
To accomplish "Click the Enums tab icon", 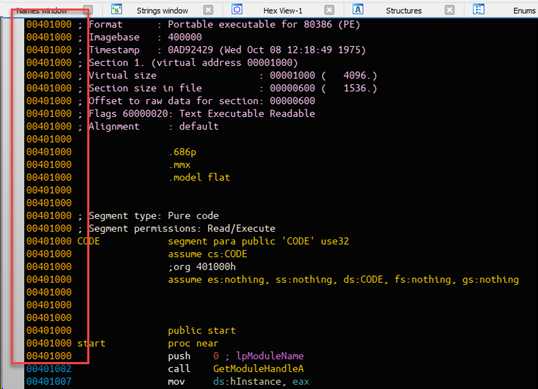I will [x=479, y=9].
